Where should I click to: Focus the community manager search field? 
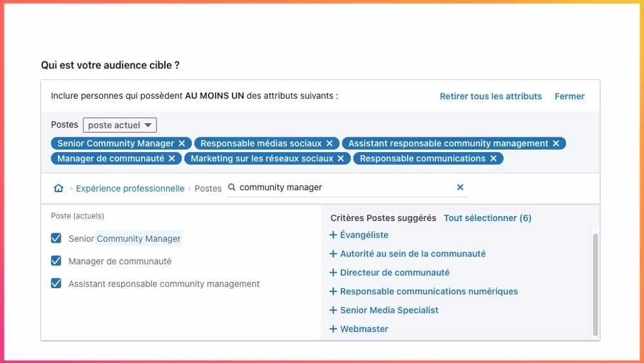347,188
